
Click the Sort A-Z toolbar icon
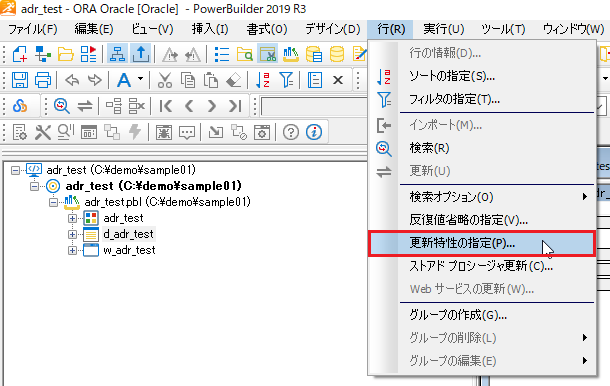click(x=263, y=81)
